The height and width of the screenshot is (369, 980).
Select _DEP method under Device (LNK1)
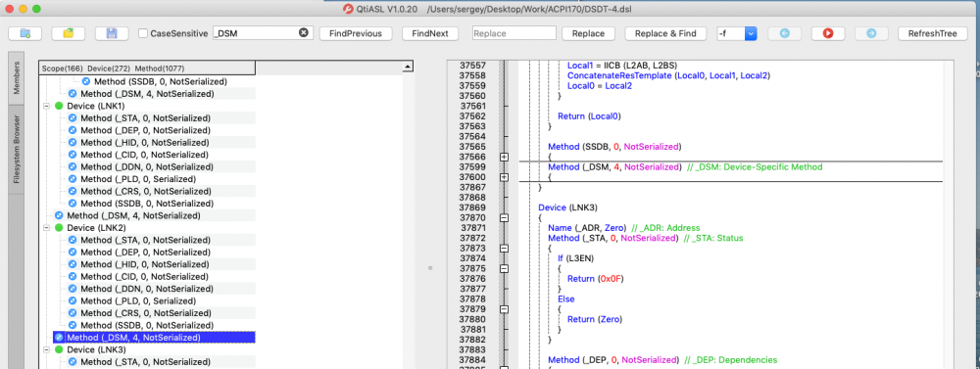(146, 130)
